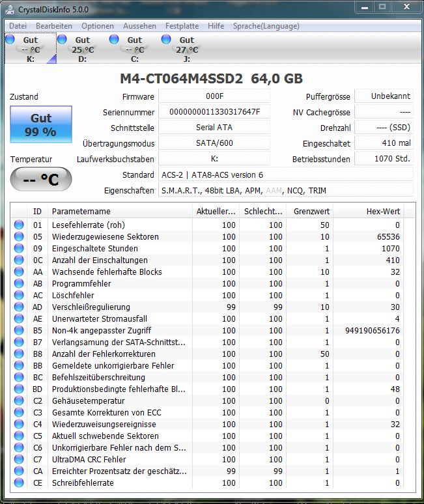Click the status icon for Gesamte Korrekturen von ECC
424x504 pixels.
[19, 412]
